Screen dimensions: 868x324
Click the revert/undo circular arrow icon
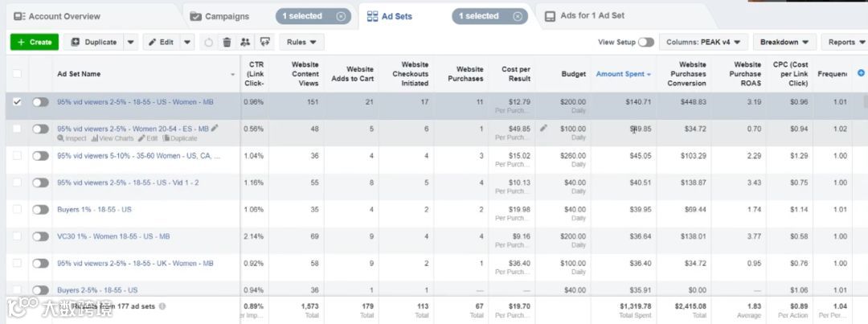click(209, 42)
